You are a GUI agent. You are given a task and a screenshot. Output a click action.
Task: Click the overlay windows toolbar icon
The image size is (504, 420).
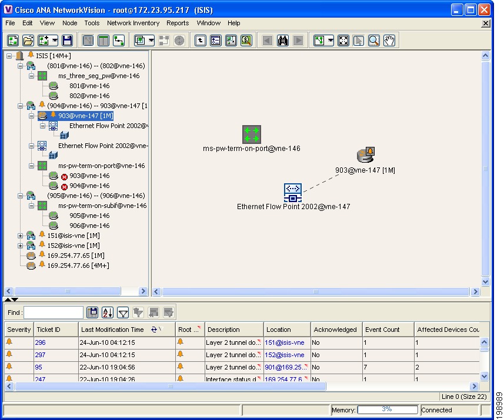140,41
